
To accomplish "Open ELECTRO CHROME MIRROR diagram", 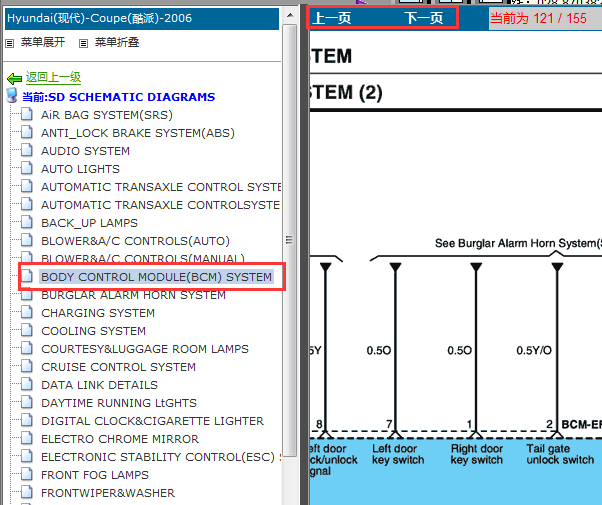I will click(120, 439).
